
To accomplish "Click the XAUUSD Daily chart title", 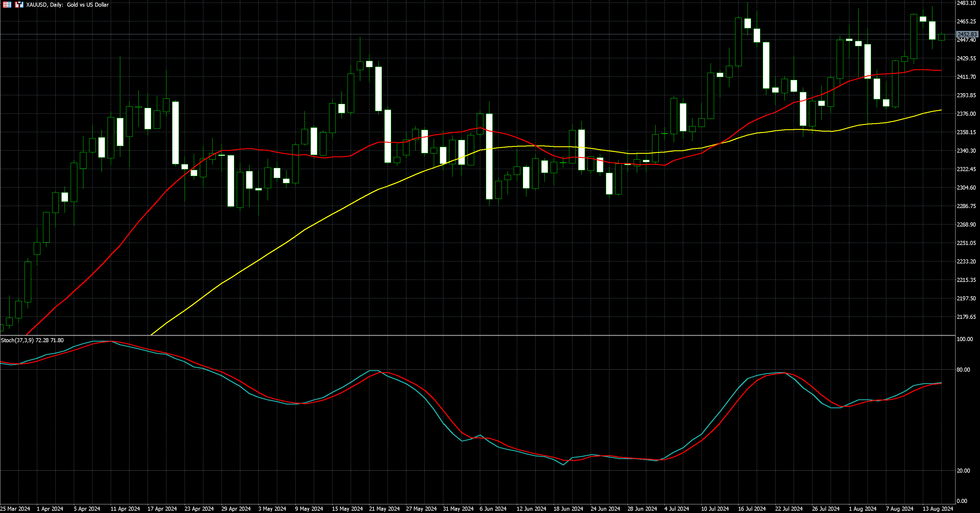I will click(x=67, y=5).
